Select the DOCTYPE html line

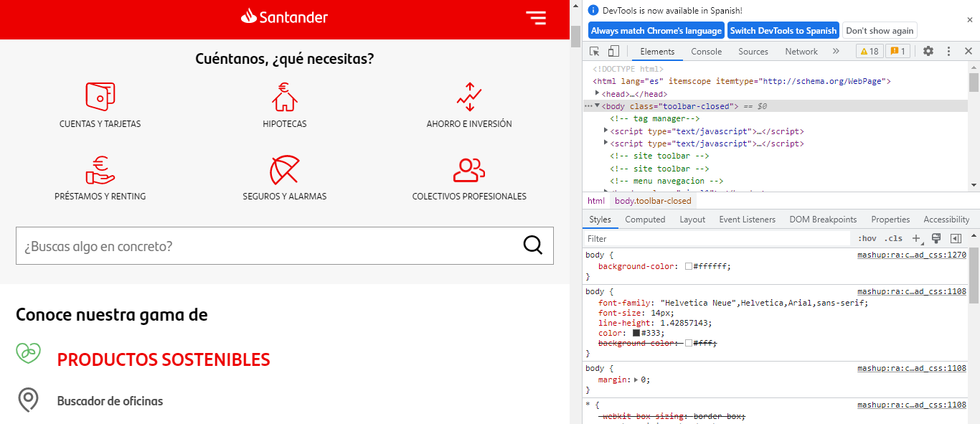(628, 69)
